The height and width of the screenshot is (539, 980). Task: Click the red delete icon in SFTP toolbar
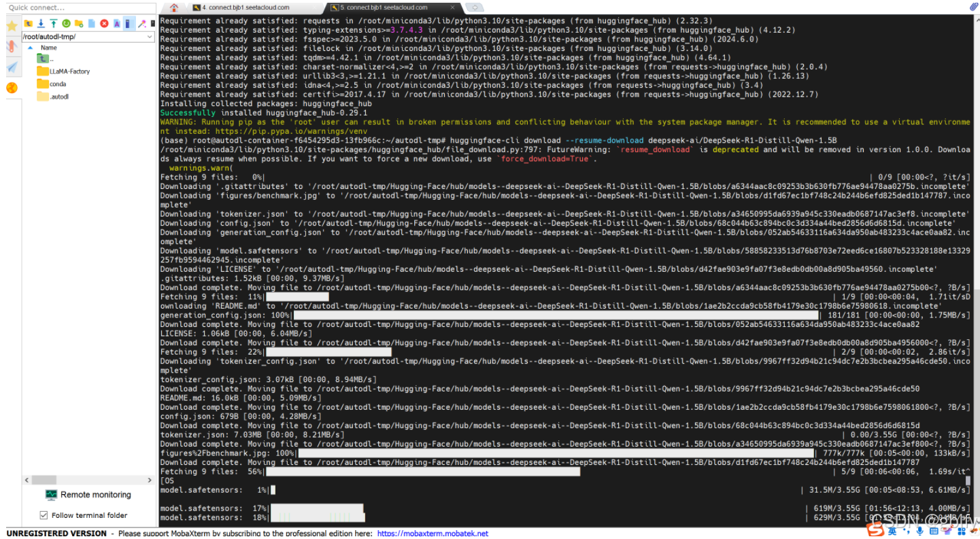point(104,23)
